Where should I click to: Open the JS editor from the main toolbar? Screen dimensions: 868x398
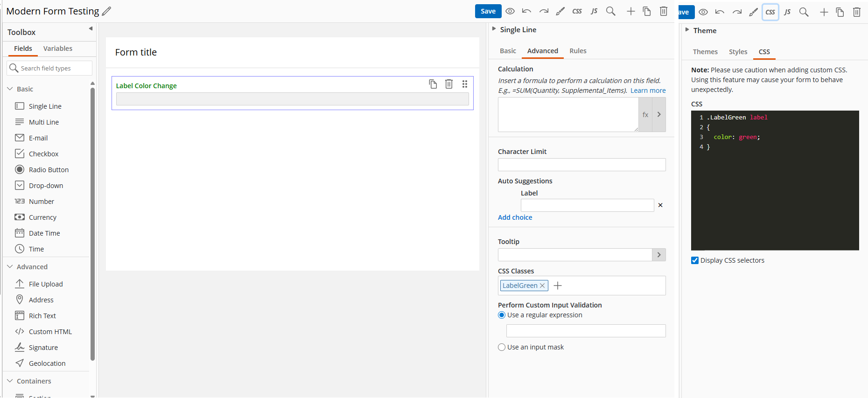(x=594, y=11)
